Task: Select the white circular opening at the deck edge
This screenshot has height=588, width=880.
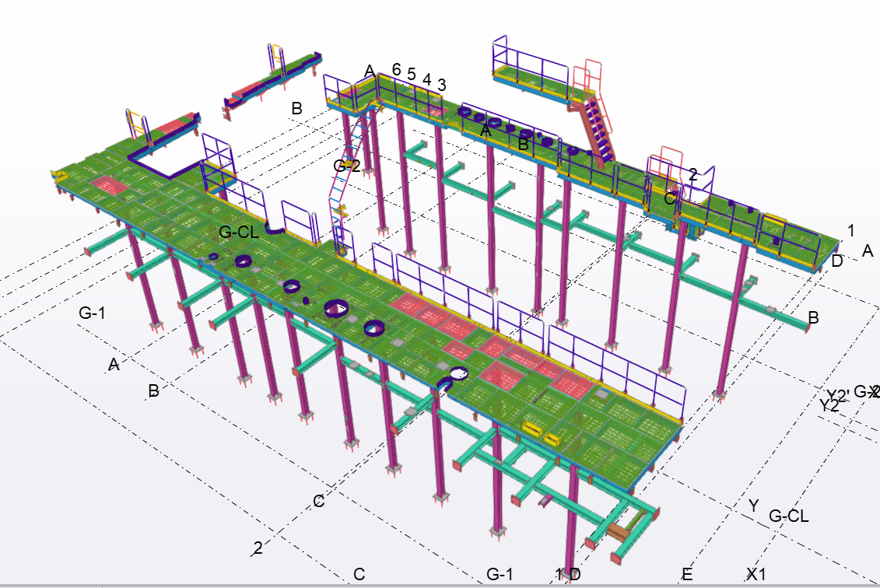Action: (459, 373)
